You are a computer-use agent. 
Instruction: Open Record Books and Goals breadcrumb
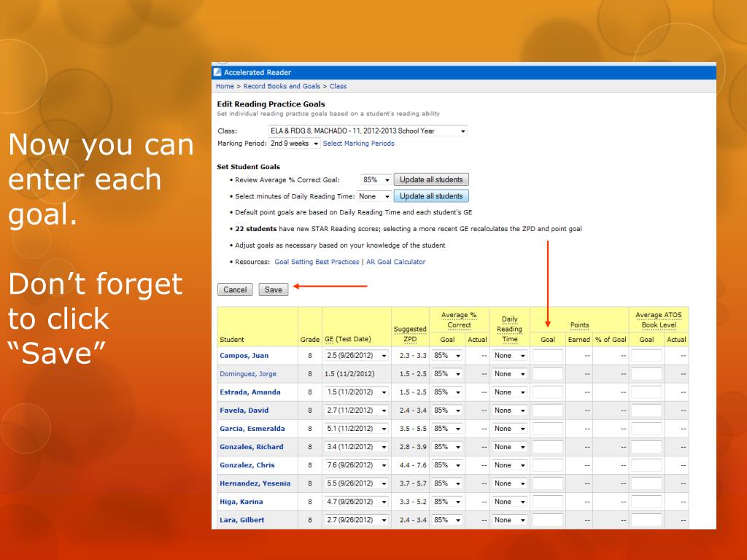click(x=282, y=86)
